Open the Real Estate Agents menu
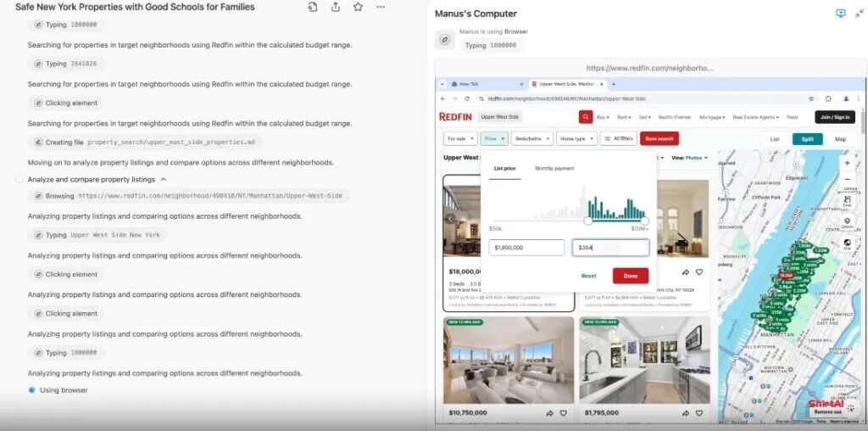This screenshot has width=868, height=431. 755,117
